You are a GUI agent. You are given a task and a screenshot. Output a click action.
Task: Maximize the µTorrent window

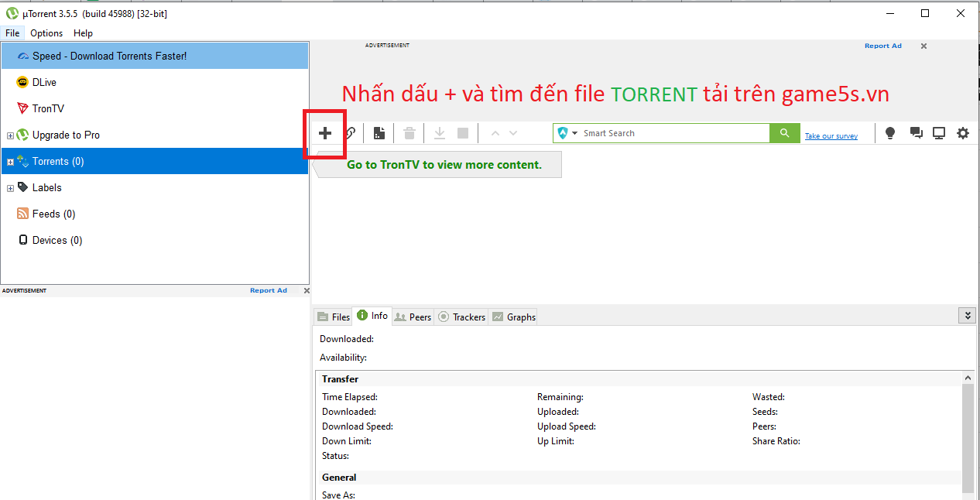(925, 13)
